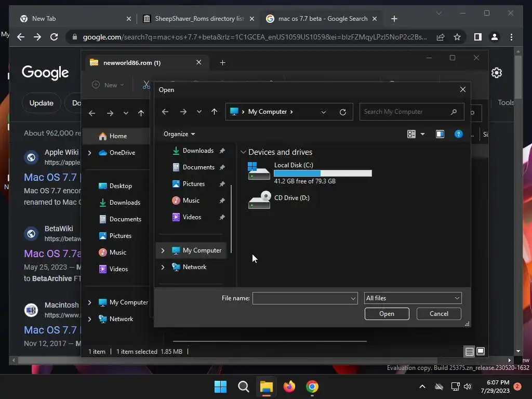The width and height of the screenshot is (532, 399).
Task: Click the Update filter chip
Action: (42, 103)
